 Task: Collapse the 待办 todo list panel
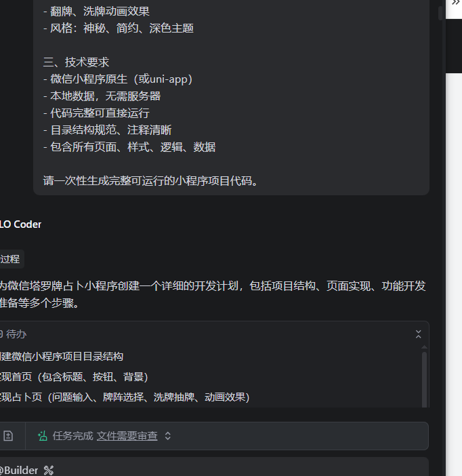[418, 334]
